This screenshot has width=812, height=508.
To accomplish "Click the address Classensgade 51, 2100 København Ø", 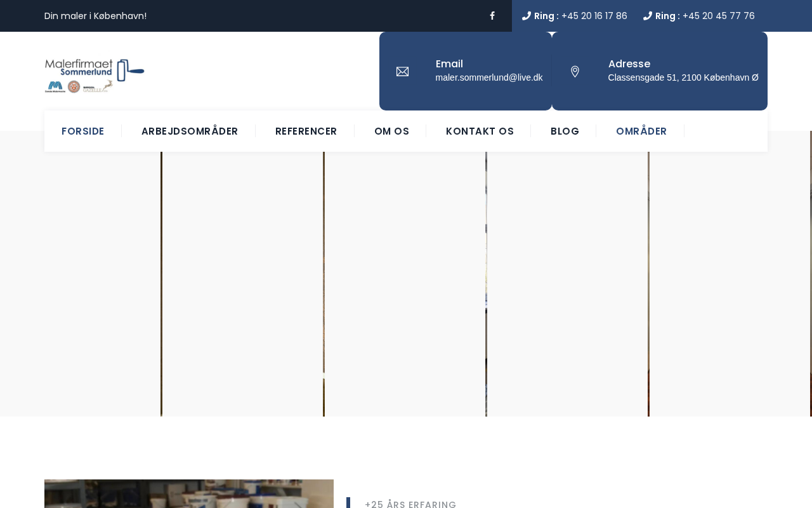I will (x=683, y=77).
